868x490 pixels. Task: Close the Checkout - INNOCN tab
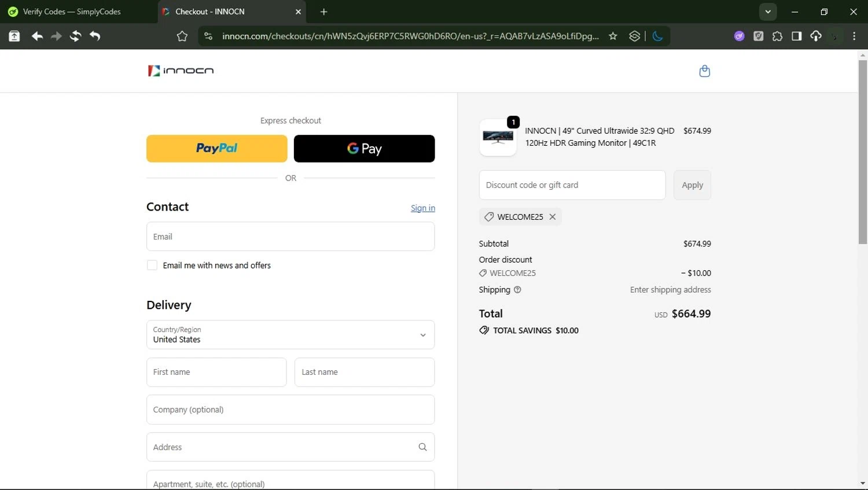click(298, 12)
